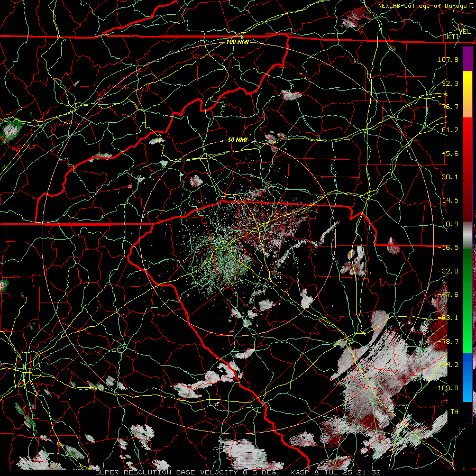Click the -32.0 velocity scale value
This screenshot has width=476, height=476.
[448, 271]
